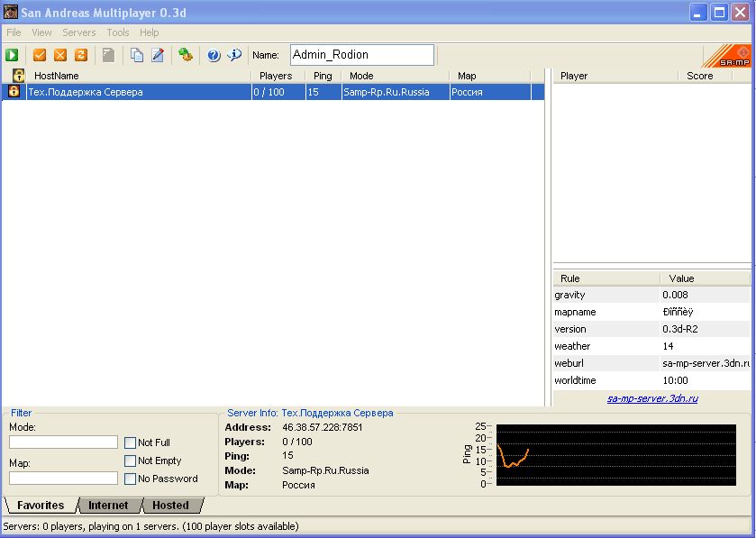The height and width of the screenshot is (538, 756).
Task: Click the San Andreas Multiplayer title bar icon
Action: (x=11, y=12)
